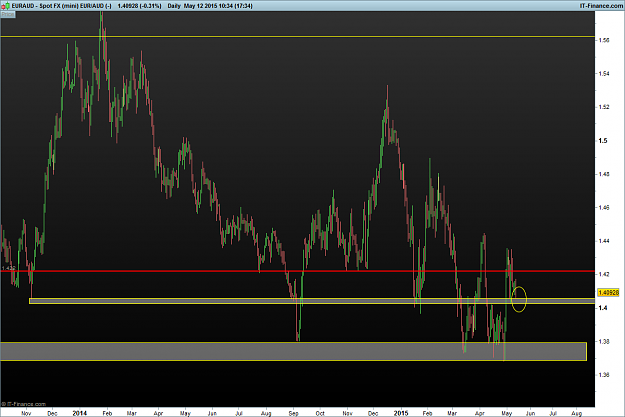Select the red horizontal line at 1.42

pos(297,271)
